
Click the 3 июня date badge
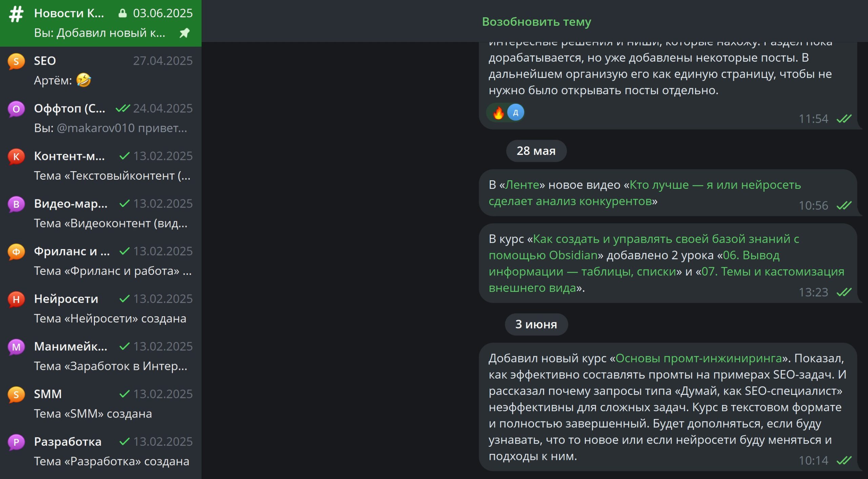coord(536,324)
